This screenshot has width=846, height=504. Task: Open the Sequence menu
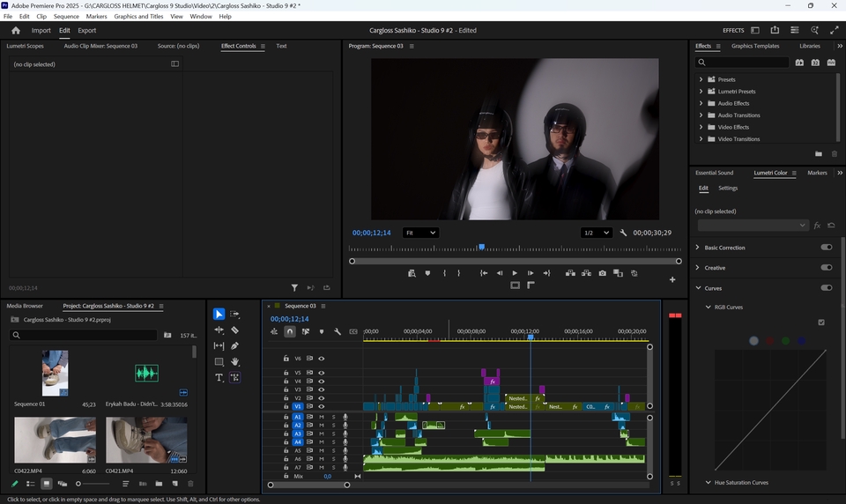point(66,17)
